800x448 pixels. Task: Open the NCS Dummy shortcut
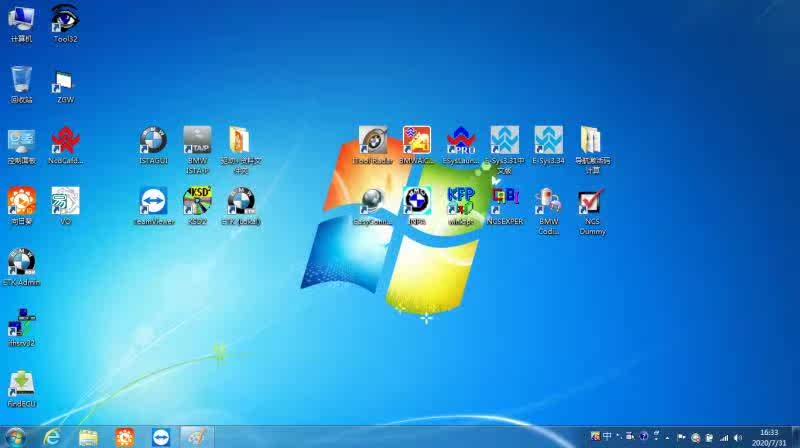point(592,211)
